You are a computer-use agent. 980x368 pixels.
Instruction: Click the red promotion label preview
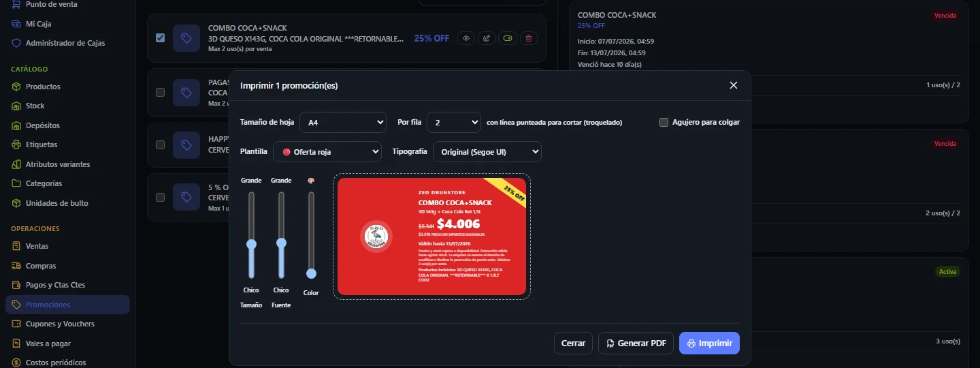pyautogui.click(x=431, y=236)
